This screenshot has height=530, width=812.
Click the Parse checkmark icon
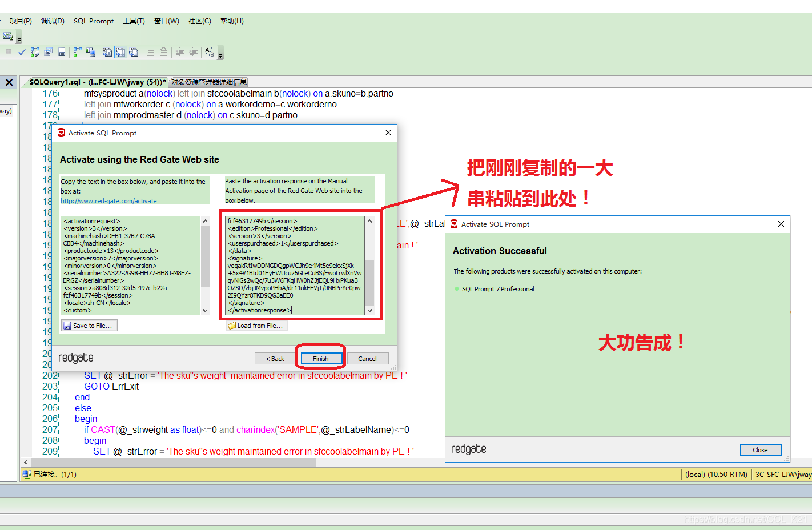coord(22,52)
